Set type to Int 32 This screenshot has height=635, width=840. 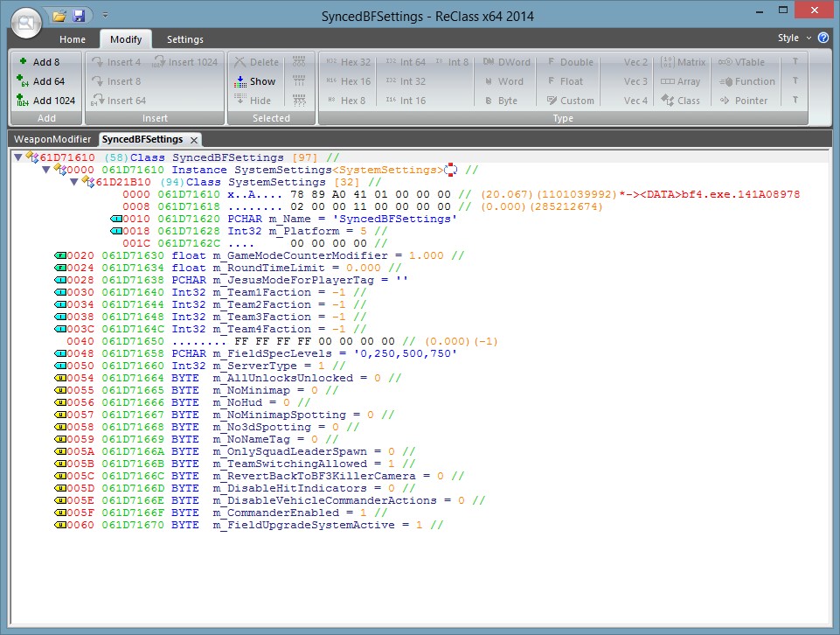406,81
